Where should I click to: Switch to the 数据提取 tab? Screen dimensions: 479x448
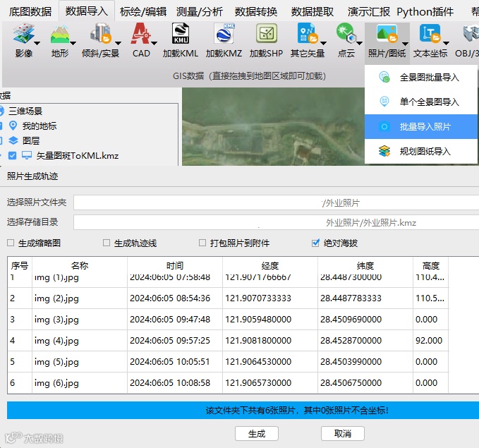(x=313, y=11)
